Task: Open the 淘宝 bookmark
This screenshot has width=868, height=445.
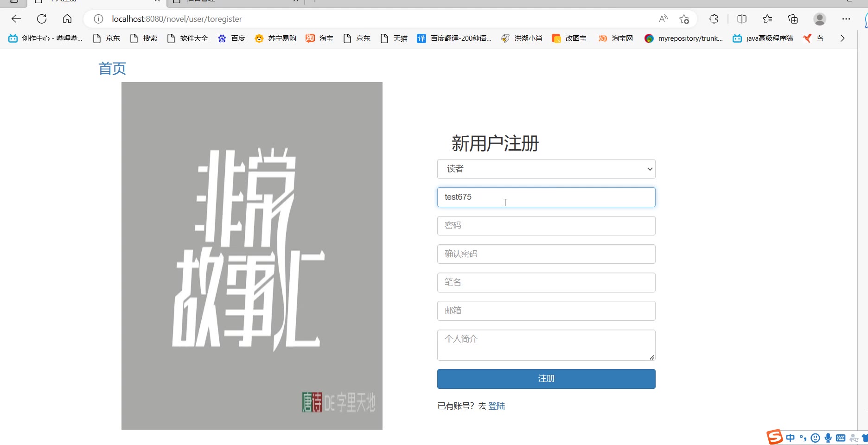Action: [x=319, y=38]
